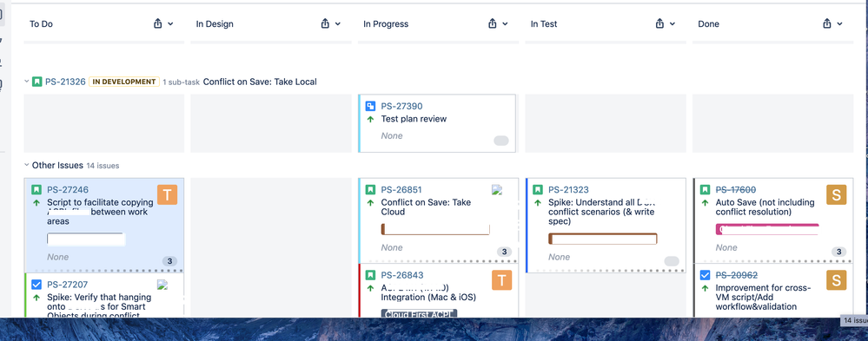Click the S avatar on PS-20962 card
The height and width of the screenshot is (341, 868).
(837, 280)
